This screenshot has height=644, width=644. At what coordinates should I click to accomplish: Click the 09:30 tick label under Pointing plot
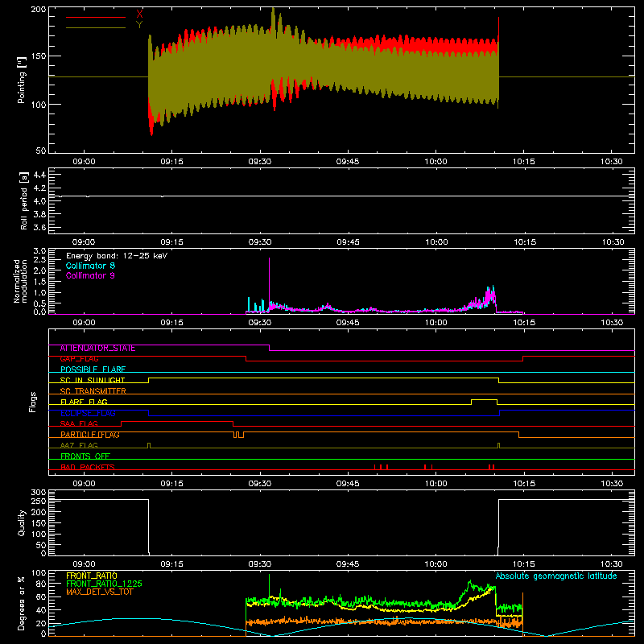(x=259, y=162)
